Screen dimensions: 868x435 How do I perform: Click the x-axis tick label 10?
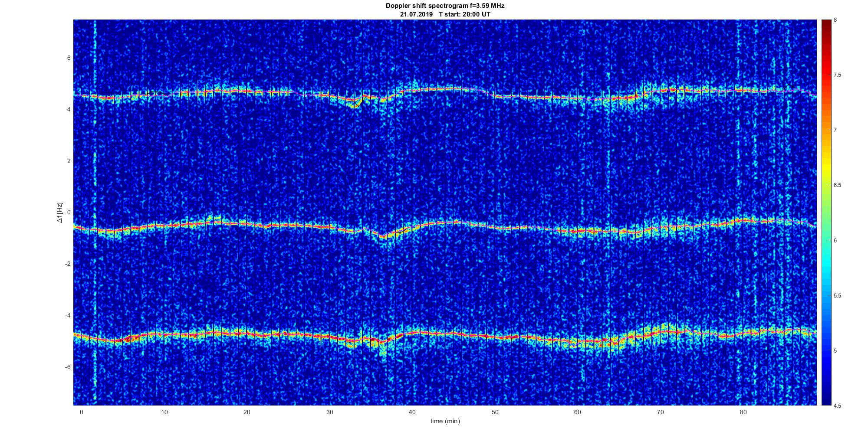(164, 412)
